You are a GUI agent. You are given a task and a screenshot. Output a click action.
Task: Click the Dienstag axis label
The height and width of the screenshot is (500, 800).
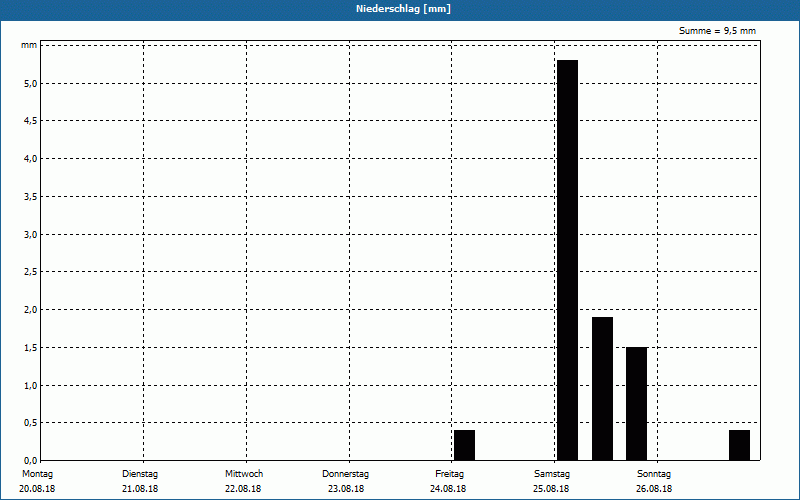[140, 474]
